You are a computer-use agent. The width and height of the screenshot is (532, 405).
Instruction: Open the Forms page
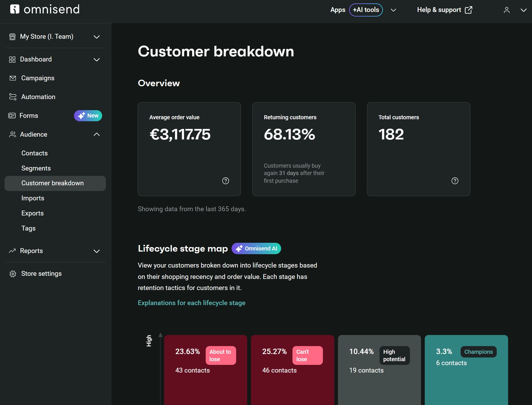29,116
